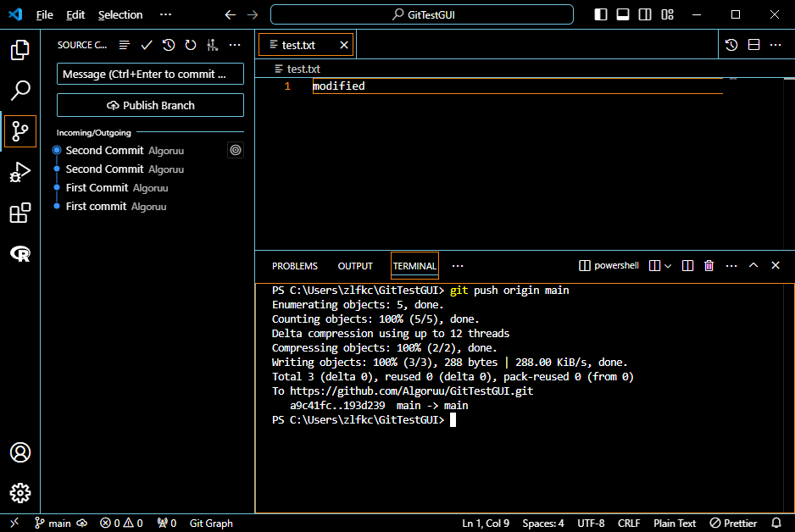This screenshot has width=795, height=532.
Task: Split the terminal icon
Action: pyautogui.click(x=654, y=265)
